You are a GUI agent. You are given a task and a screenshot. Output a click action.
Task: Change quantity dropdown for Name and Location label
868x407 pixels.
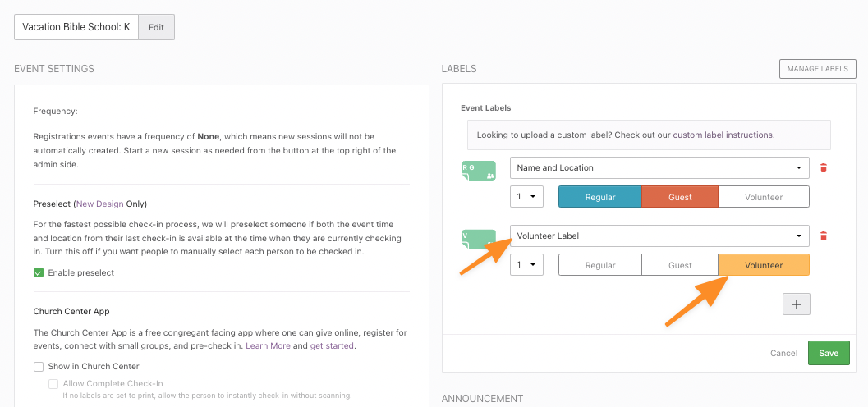point(526,196)
